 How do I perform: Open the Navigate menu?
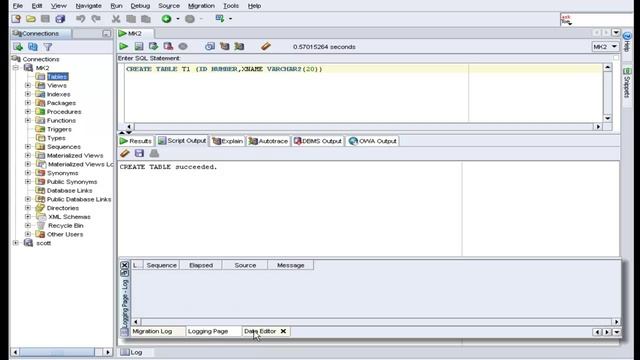pyautogui.click(x=89, y=6)
